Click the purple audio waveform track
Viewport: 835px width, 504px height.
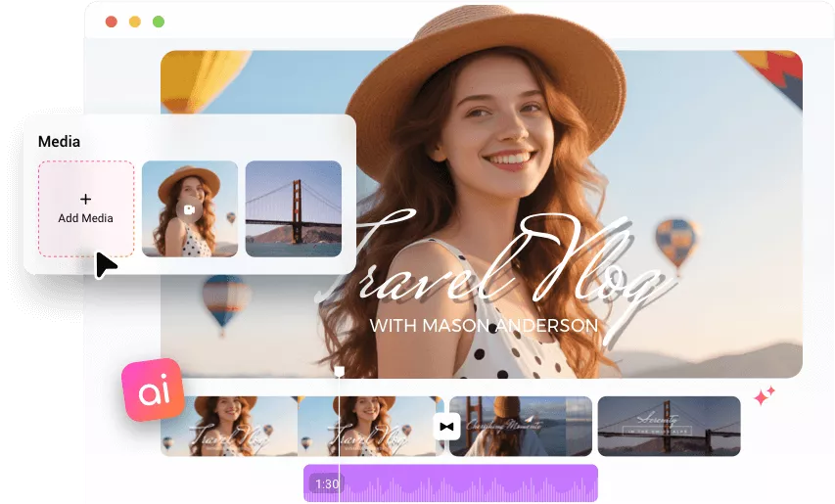tap(450, 483)
